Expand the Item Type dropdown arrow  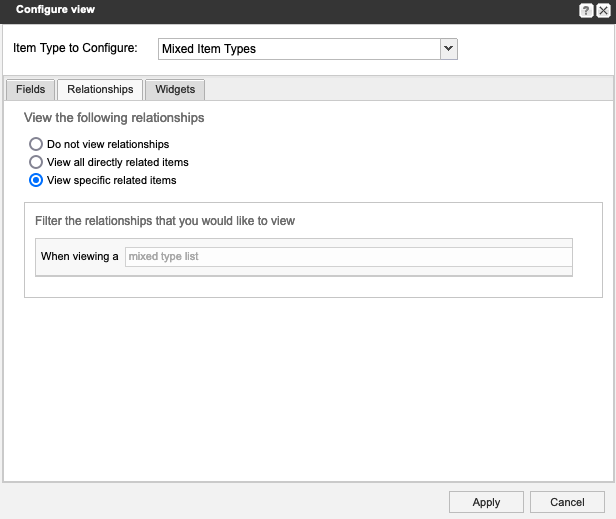[x=448, y=49]
